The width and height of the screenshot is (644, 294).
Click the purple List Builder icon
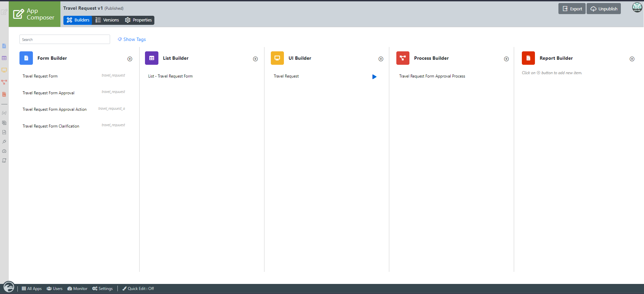click(151, 58)
